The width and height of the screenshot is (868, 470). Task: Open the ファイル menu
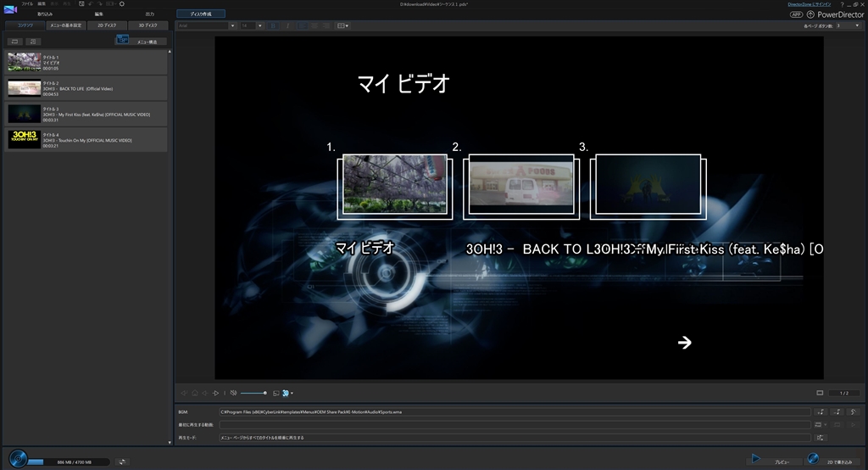[27, 4]
